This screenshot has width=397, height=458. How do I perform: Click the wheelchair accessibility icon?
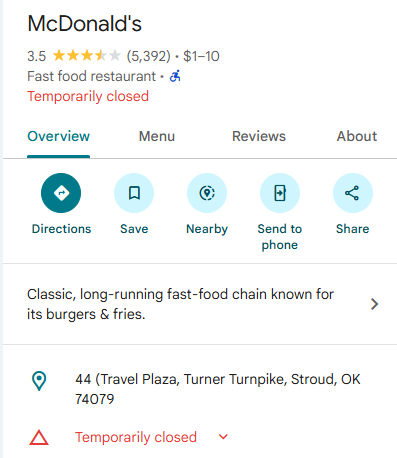coord(175,76)
